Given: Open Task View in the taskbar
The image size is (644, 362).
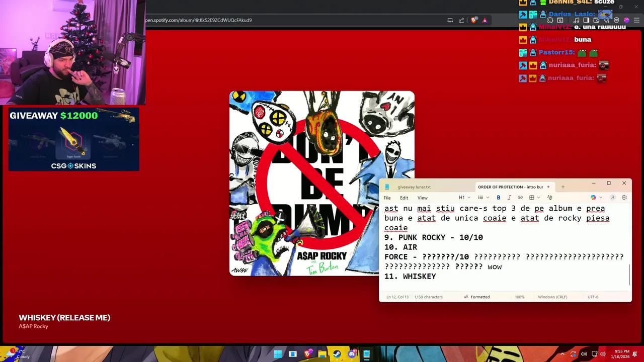Looking at the screenshot, I should pos(293,354).
